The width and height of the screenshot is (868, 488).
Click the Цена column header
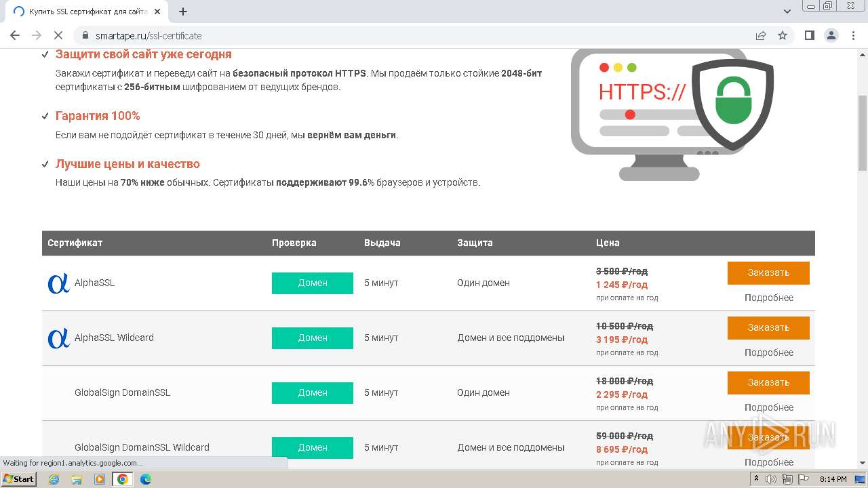608,243
